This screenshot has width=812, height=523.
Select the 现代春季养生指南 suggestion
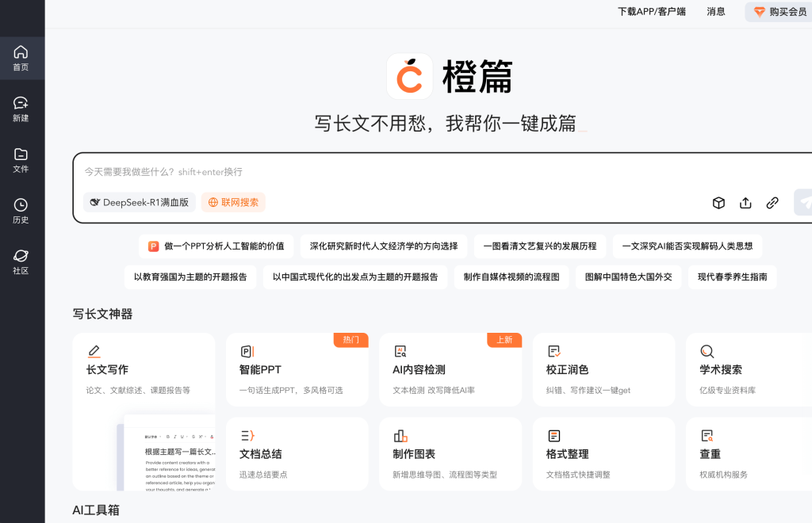coord(732,277)
